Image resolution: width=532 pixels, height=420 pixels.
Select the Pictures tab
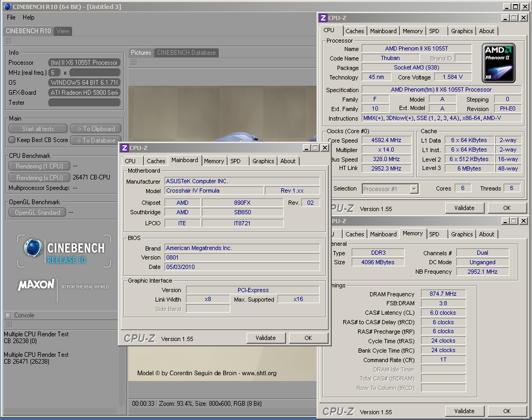[x=141, y=53]
